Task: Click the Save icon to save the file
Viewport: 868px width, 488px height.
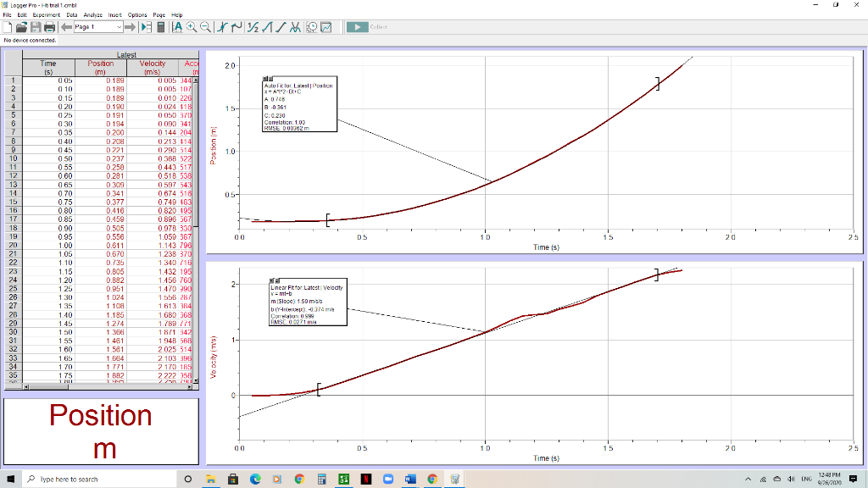Action: [36, 26]
